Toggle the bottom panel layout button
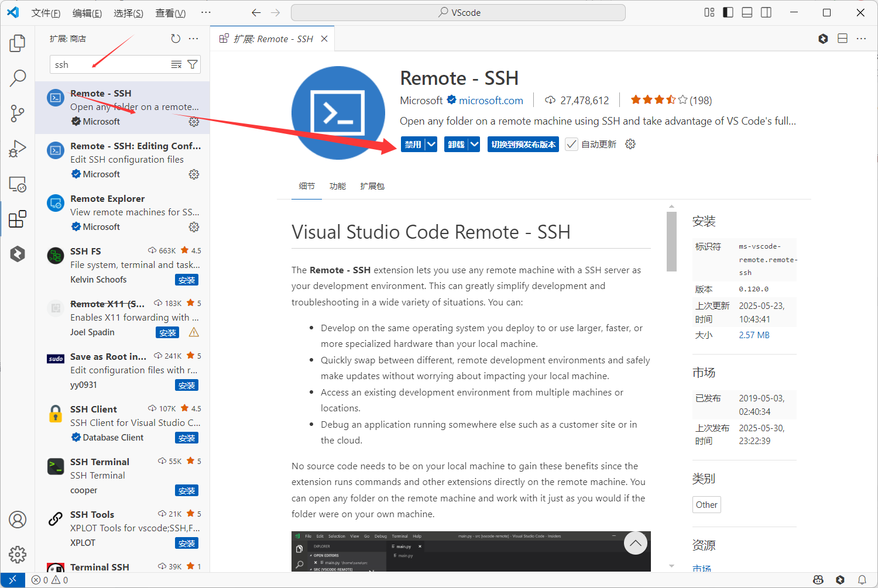Screen dimensions: 878x588 747,12
